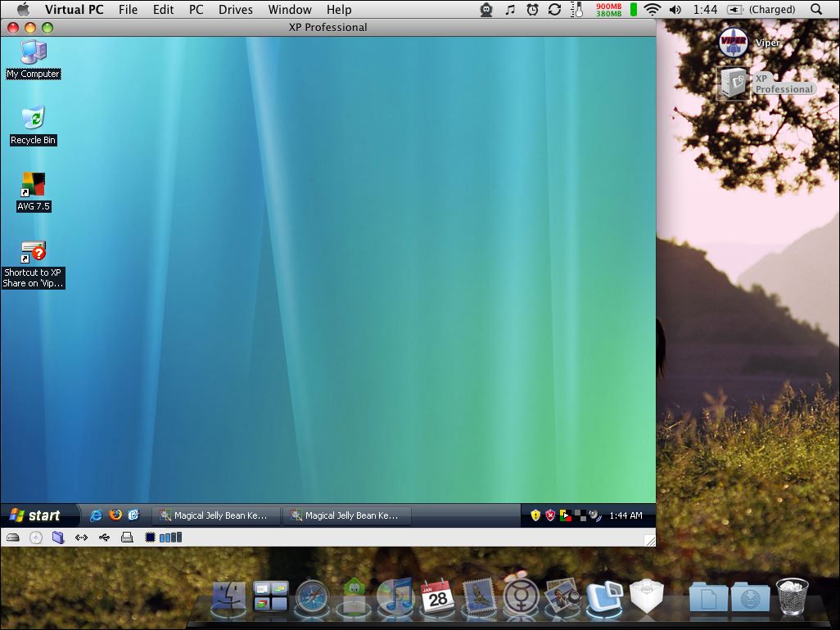Click the CD/DVD disc icon in status bar
The image size is (840, 630).
tap(36, 538)
